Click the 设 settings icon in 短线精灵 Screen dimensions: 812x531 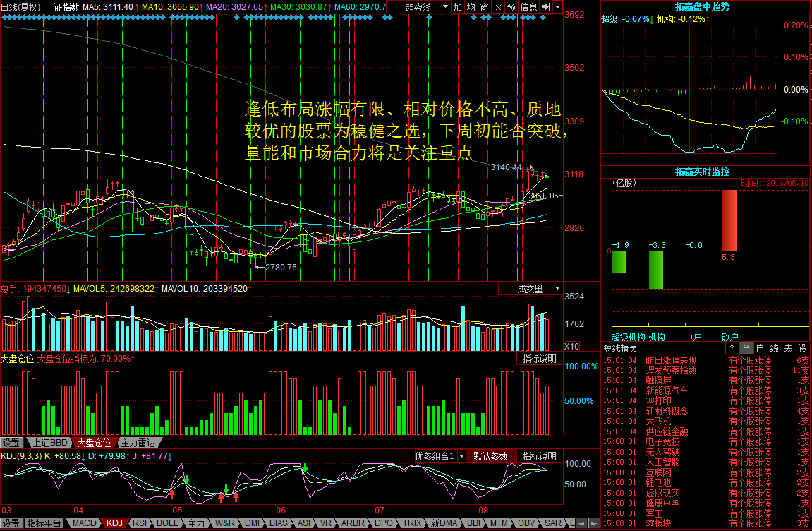(x=803, y=348)
